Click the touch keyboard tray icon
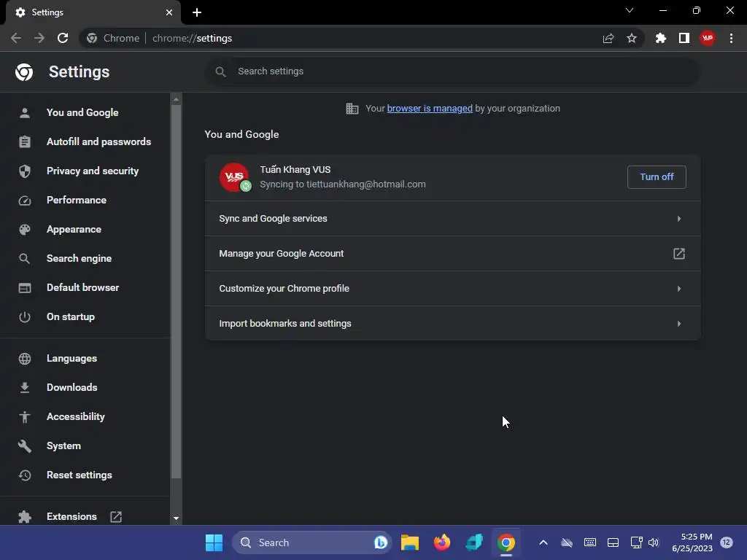Viewport: 747px width, 560px height. 589,542
